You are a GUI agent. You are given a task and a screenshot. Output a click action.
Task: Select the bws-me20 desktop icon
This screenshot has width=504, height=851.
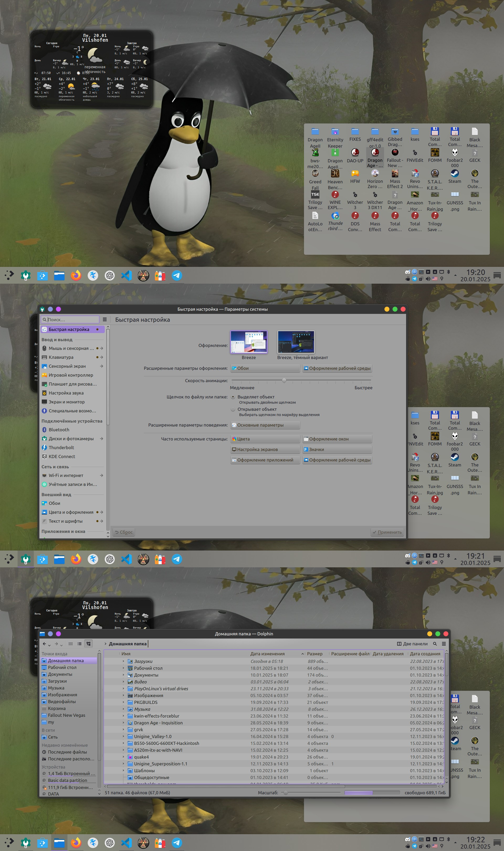(x=315, y=159)
